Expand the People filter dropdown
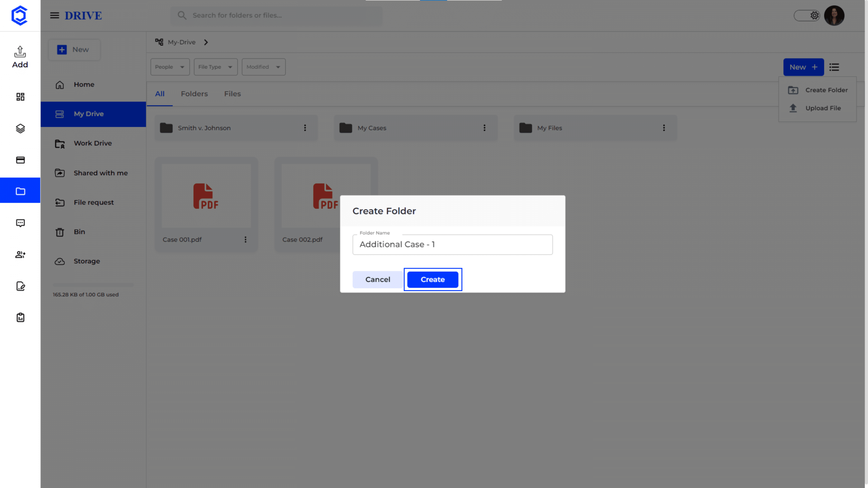The height and width of the screenshot is (488, 868). click(x=170, y=67)
